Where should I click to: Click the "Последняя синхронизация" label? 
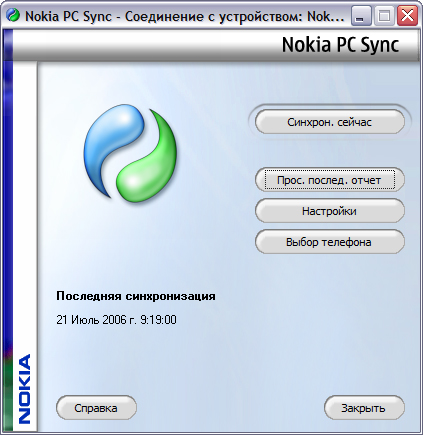point(136,296)
